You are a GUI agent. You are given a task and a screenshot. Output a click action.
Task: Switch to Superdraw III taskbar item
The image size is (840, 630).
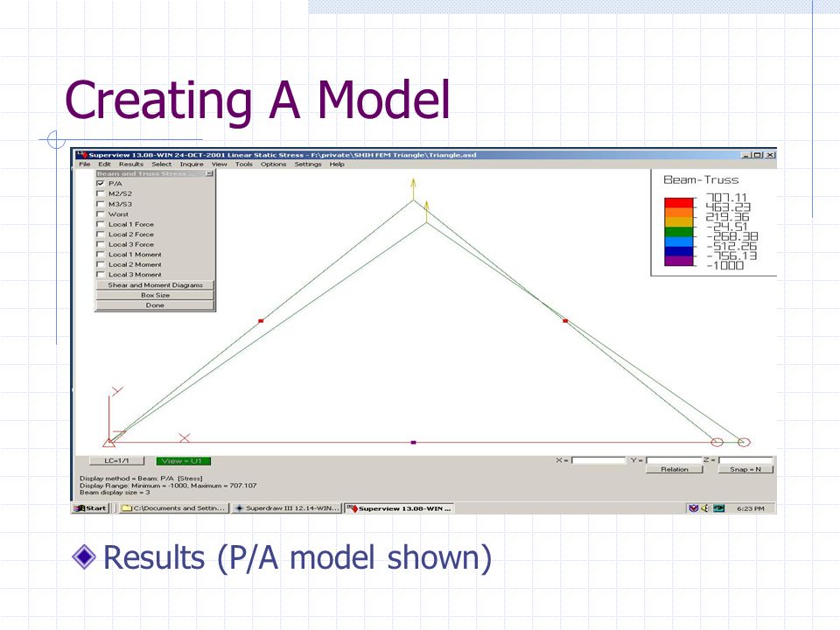tap(287, 507)
